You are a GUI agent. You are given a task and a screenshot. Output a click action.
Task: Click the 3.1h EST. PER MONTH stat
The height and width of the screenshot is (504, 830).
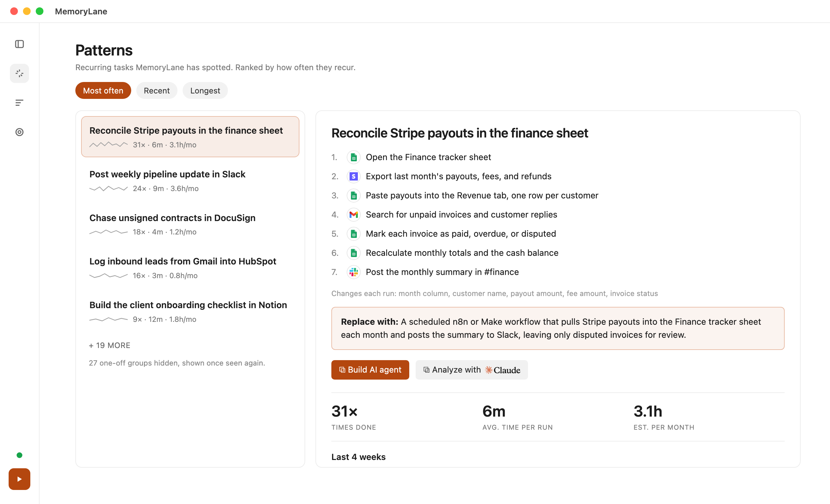[664, 417]
